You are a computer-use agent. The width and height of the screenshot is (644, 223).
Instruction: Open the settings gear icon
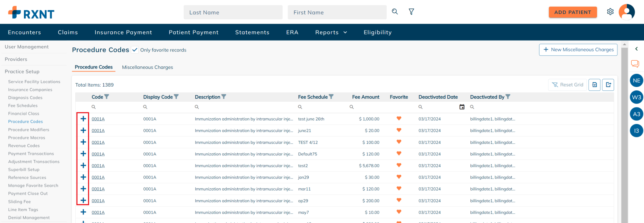(x=610, y=12)
